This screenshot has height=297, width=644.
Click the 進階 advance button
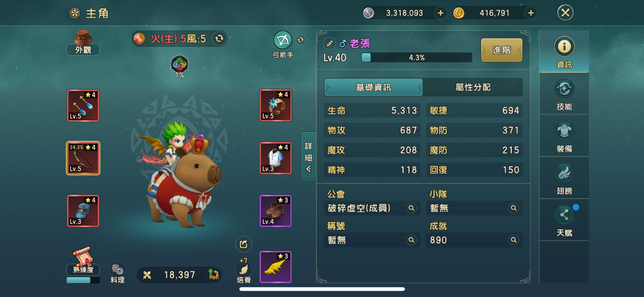(x=502, y=50)
